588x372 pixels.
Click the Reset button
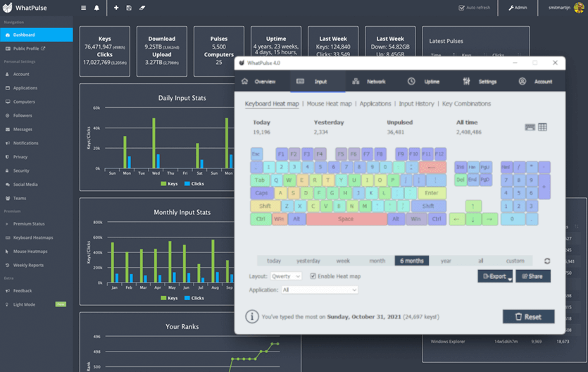[x=528, y=317]
